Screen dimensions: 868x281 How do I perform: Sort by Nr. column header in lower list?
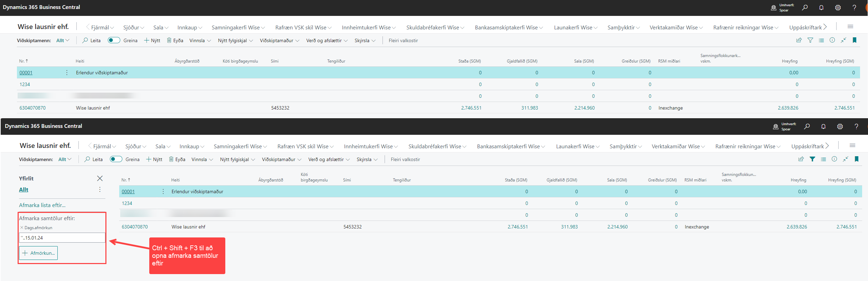(126, 180)
